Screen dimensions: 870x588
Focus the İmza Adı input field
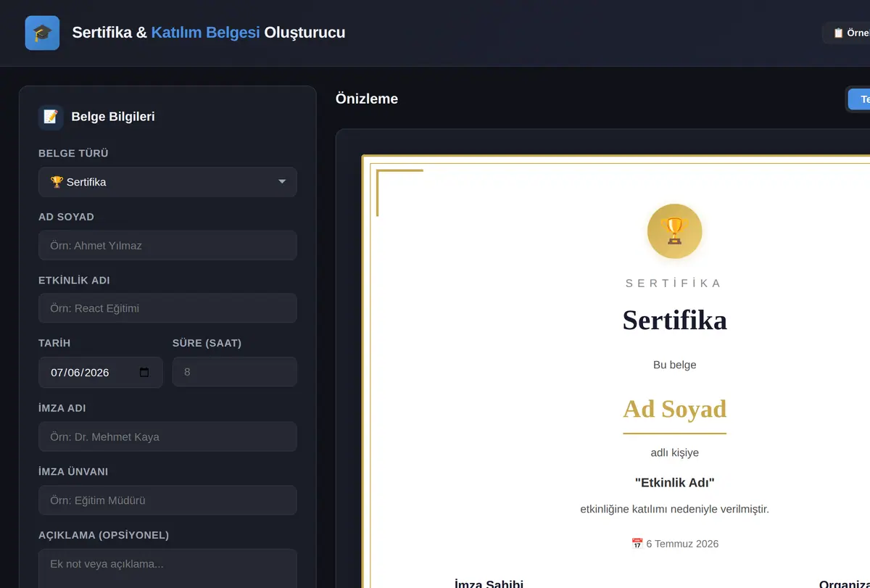click(x=167, y=436)
